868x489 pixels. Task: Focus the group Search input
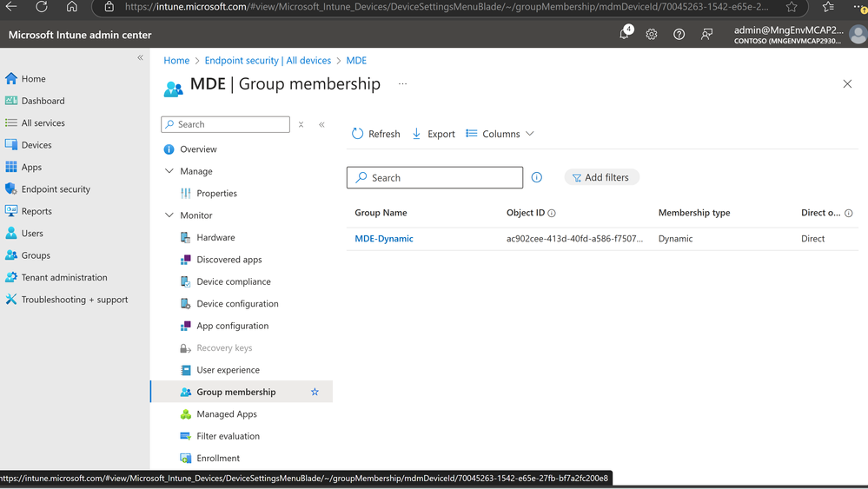pyautogui.click(x=434, y=177)
